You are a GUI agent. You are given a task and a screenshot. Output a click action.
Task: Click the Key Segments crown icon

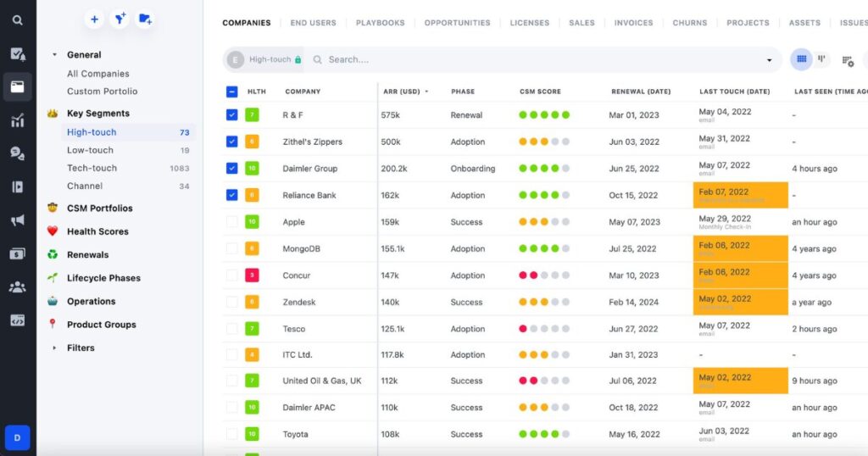coord(53,114)
